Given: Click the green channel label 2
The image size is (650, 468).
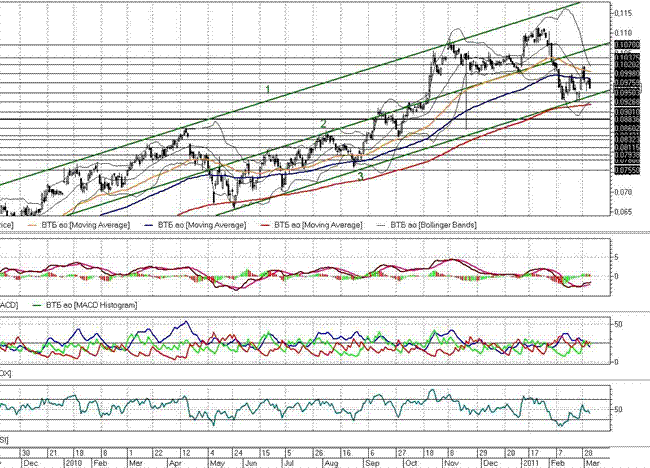Looking at the screenshot, I should 323,124.
